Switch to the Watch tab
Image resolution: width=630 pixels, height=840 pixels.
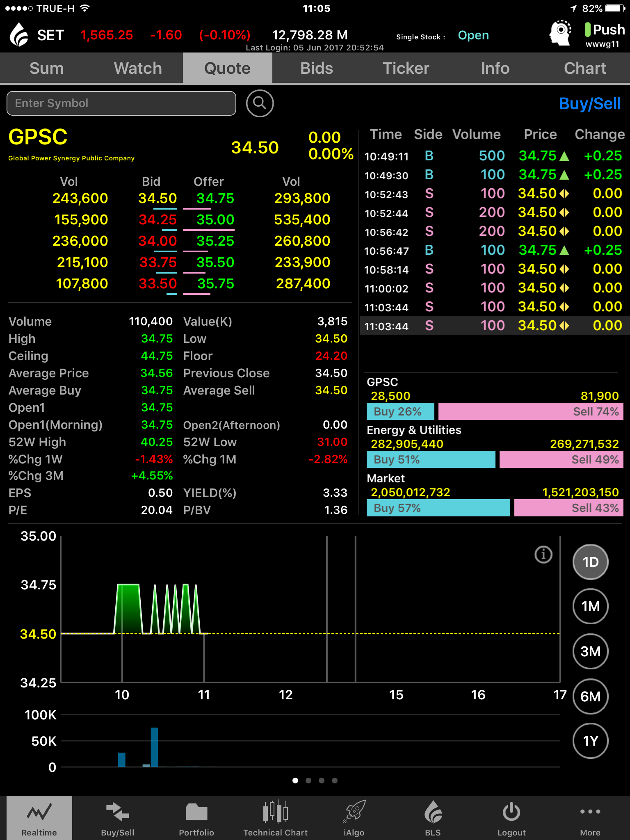138,68
